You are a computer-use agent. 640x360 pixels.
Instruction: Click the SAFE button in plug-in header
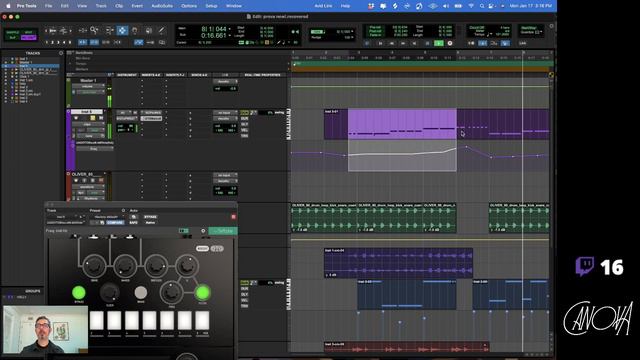coord(133,222)
